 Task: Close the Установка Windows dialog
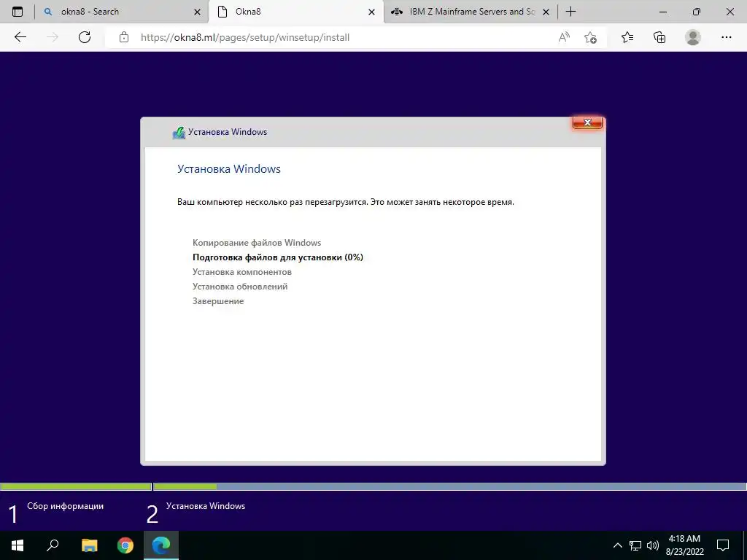(x=587, y=122)
